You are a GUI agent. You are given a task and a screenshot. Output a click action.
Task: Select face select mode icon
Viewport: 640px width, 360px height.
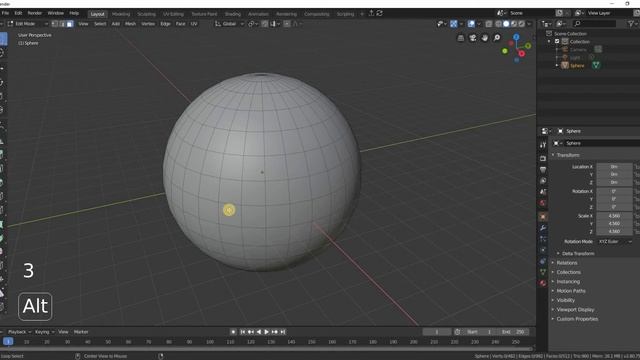69,24
